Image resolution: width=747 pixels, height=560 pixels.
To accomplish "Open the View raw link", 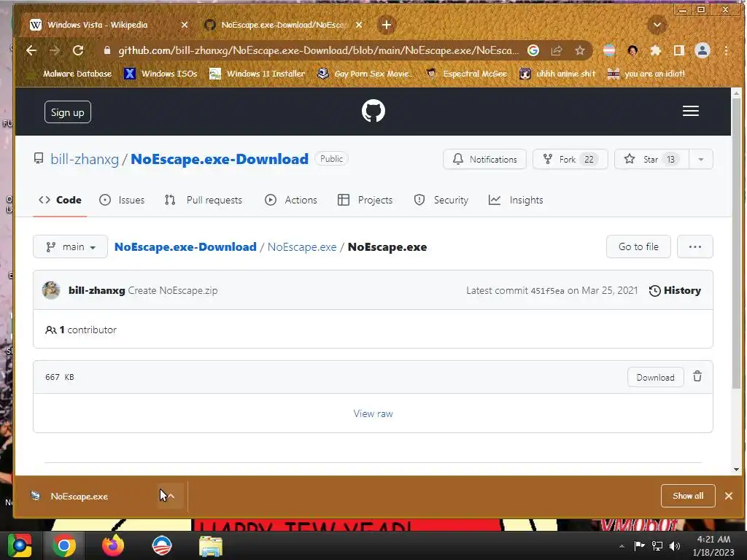I will (373, 414).
